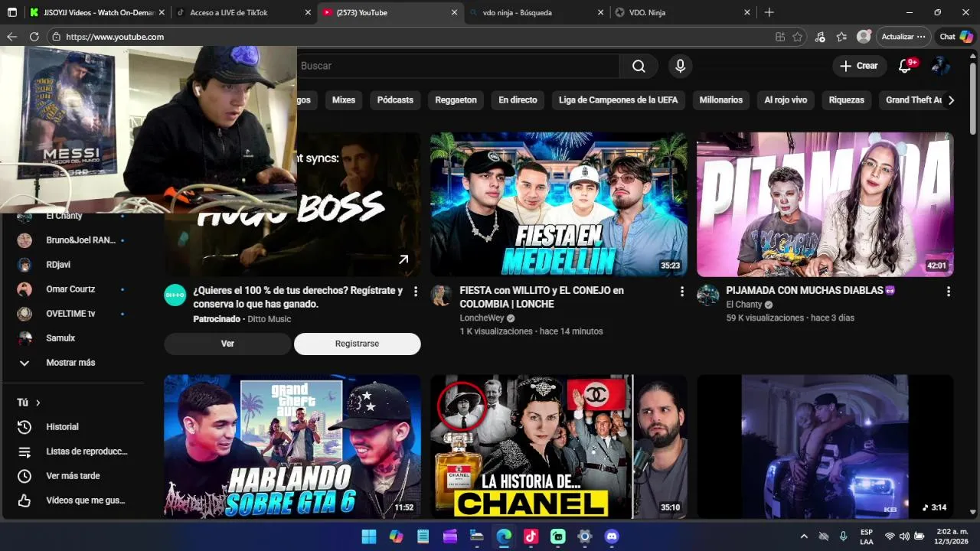This screenshot has width=980, height=551.
Task: Open options menu for Ditto Music ad
Action: click(416, 292)
